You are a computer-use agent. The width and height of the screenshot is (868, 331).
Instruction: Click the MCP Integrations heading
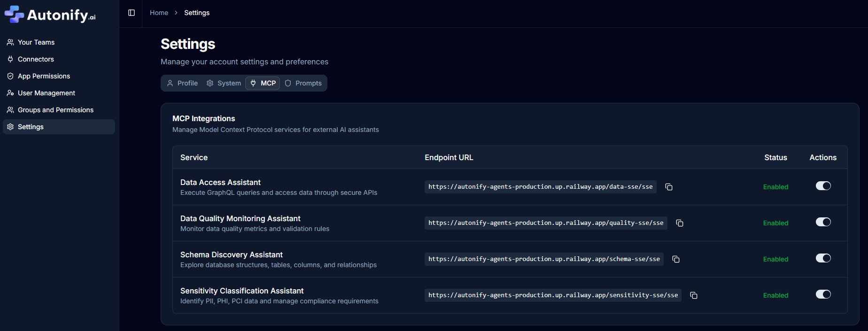[204, 118]
